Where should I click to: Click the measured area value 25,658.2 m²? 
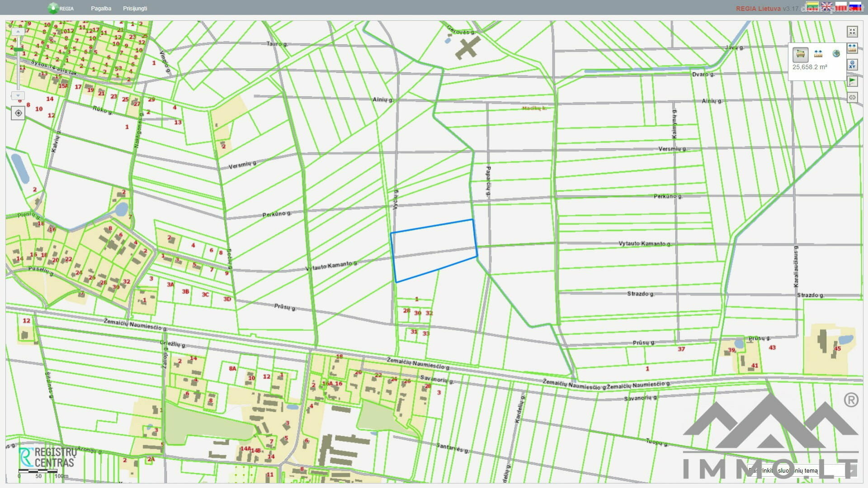(x=810, y=67)
